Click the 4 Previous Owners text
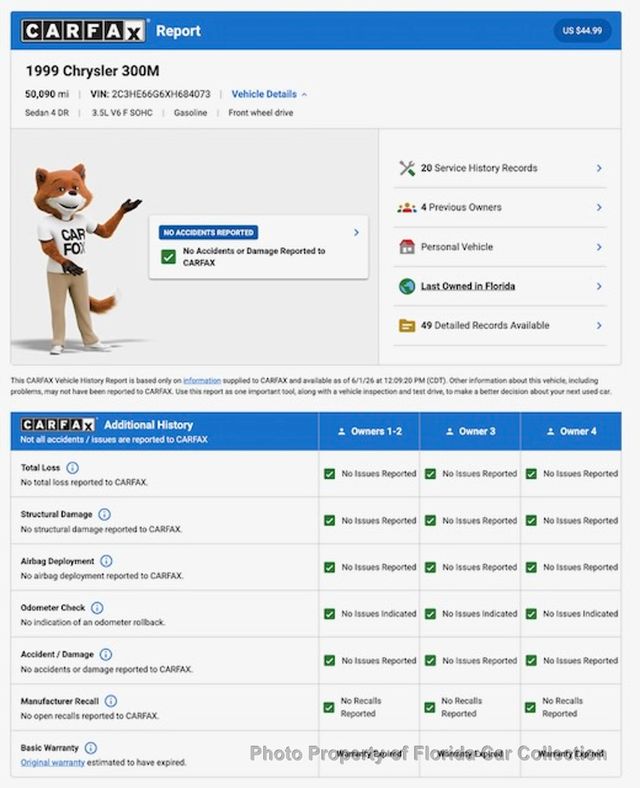Screen dimensions: 640x788 tap(461, 208)
